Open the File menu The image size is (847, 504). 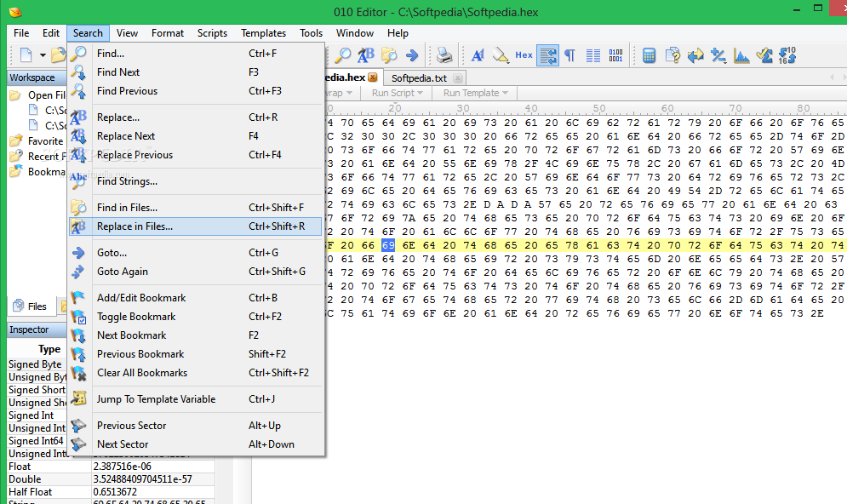pos(21,33)
